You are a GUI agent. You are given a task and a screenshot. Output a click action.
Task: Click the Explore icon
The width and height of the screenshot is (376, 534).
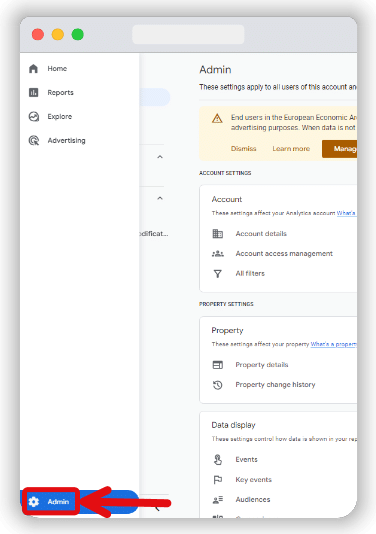(34, 116)
